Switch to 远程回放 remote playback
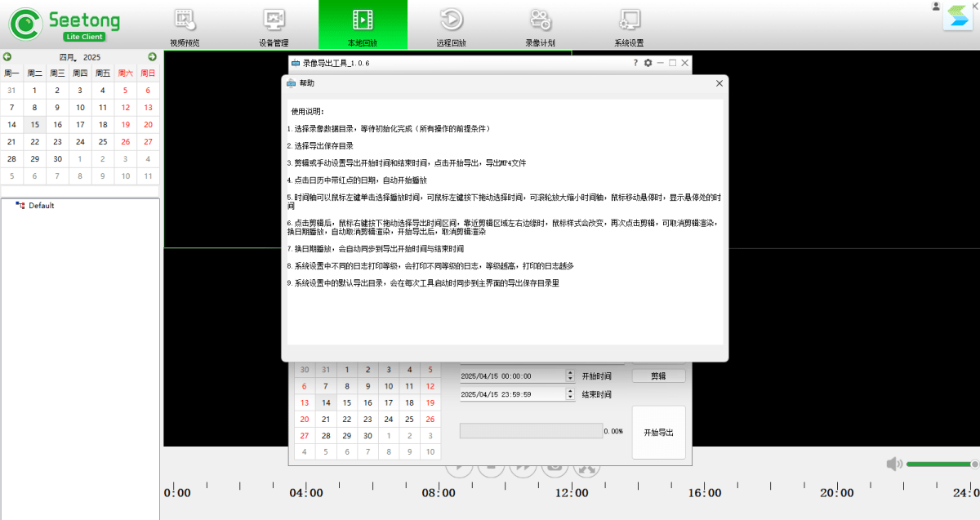The width and height of the screenshot is (980, 520). (452, 24)
